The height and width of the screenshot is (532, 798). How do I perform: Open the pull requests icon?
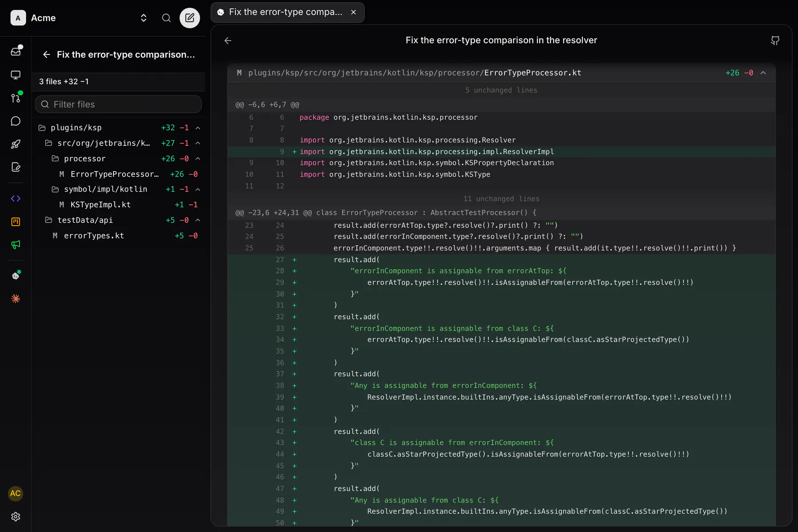pos(16,98)
